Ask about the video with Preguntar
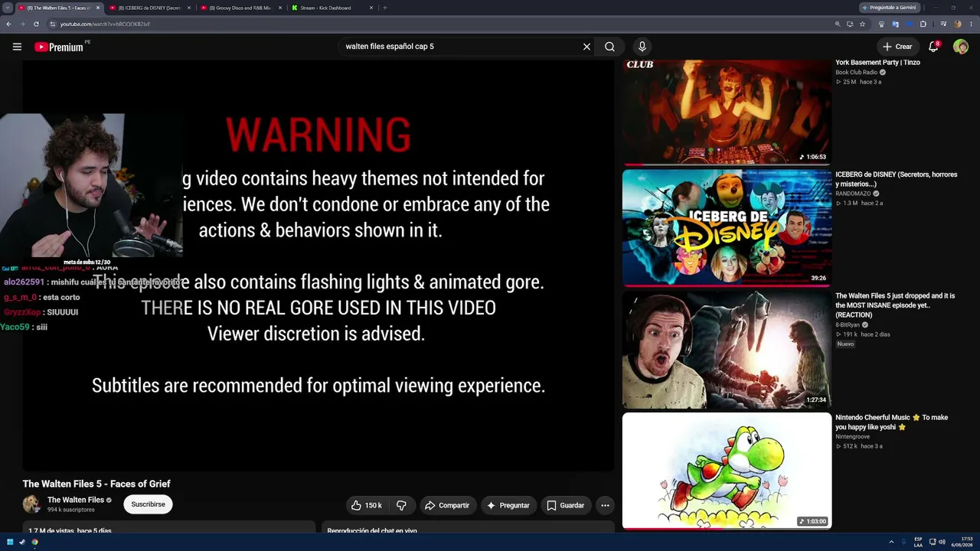This screenshot has width=980, height=551. [x=508, y=505]
